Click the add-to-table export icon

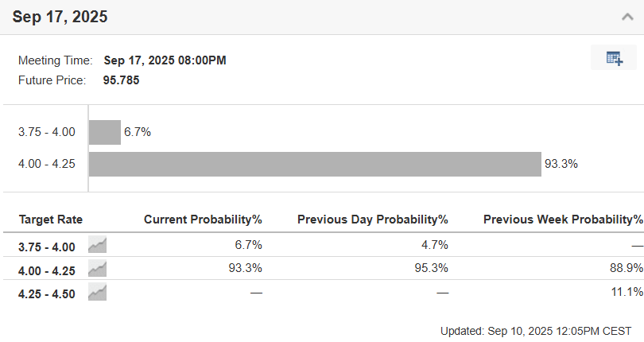click(x=614, y=58)
